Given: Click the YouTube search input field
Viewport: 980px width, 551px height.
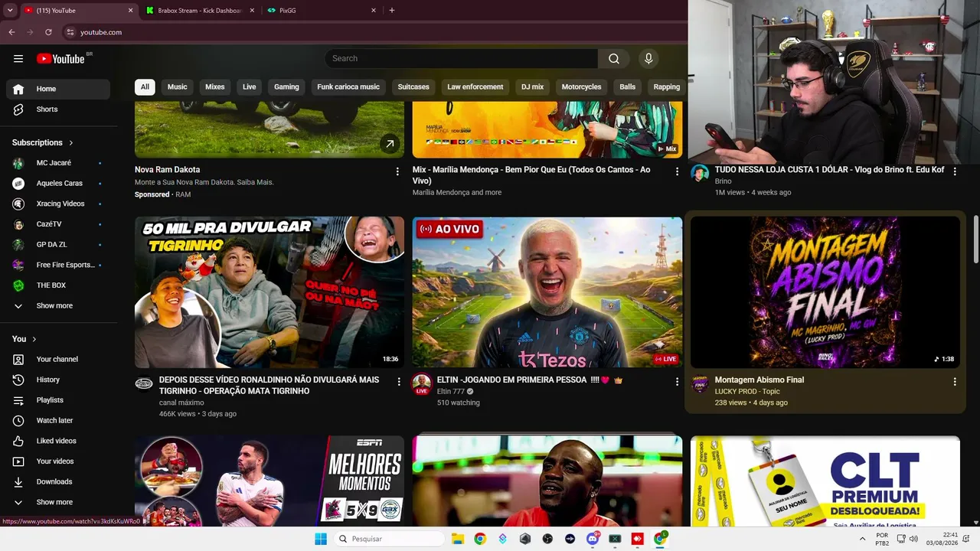Looking at the screenshot, I should tap(462, 59).
